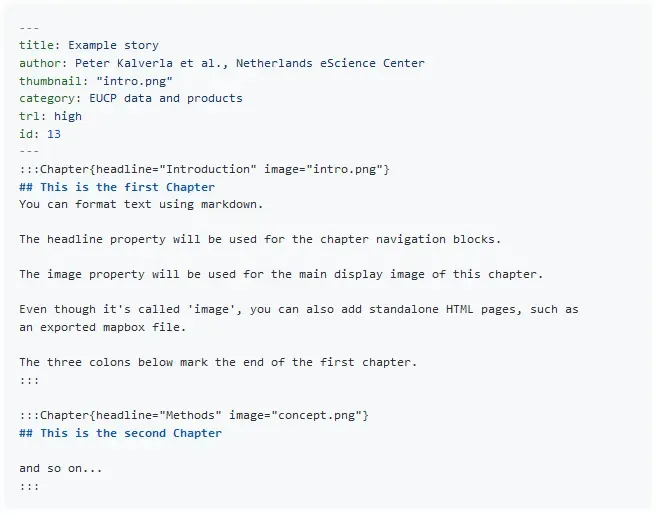
Task: Click the Chapter headline="Methods" directive line
Action: point(194,415)
